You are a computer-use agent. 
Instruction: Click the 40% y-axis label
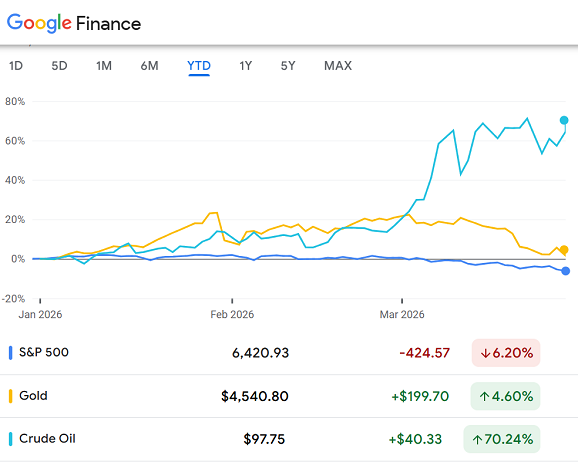pos(15,180)
